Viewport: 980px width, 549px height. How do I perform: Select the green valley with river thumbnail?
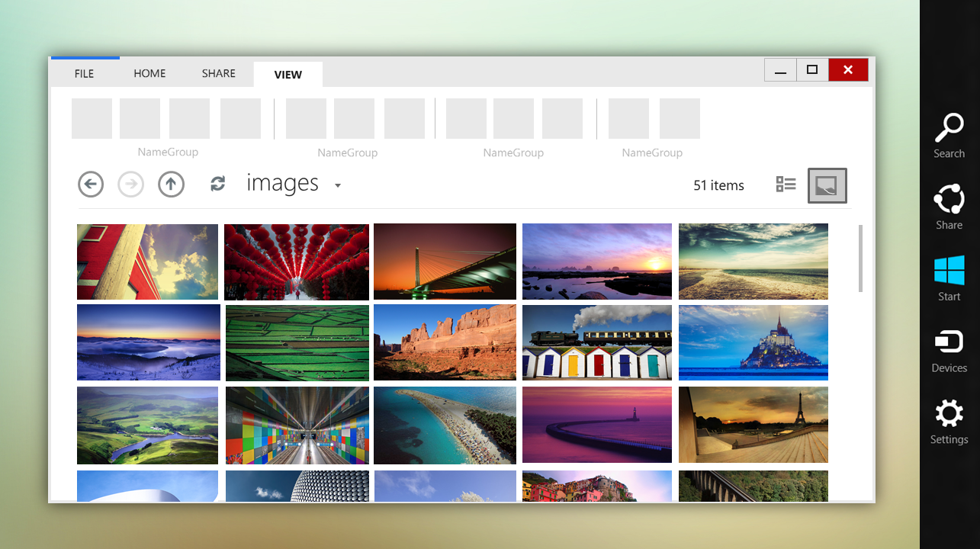(147, 425)
